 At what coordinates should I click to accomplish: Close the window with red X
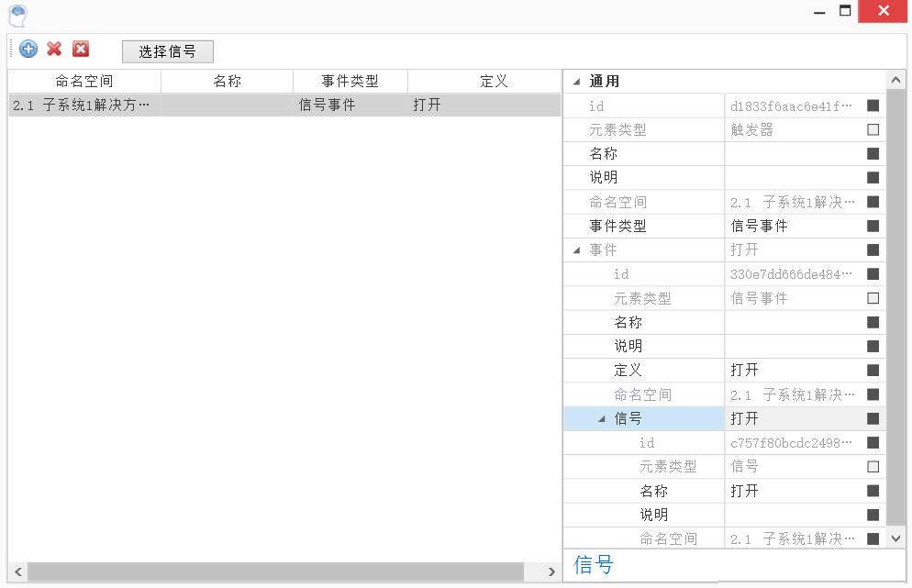[x=883, y=11]
